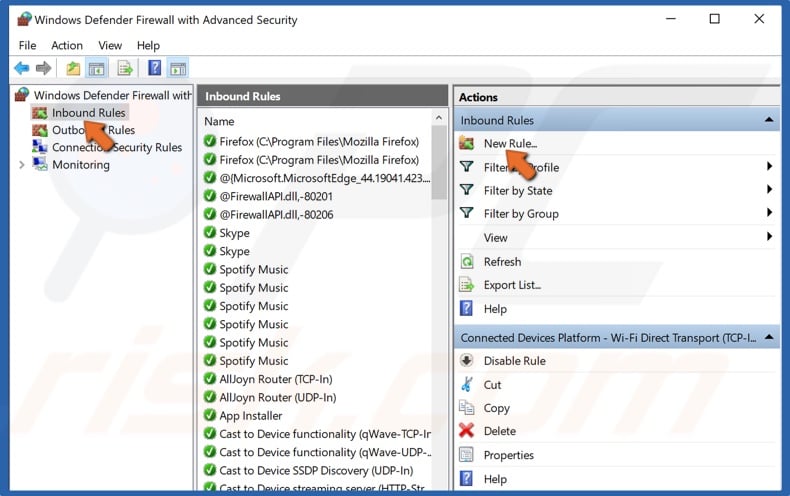Open the Filter by Group submenu arrow
This screenshot has width=790, height=496.
click(x=769, y=212)
